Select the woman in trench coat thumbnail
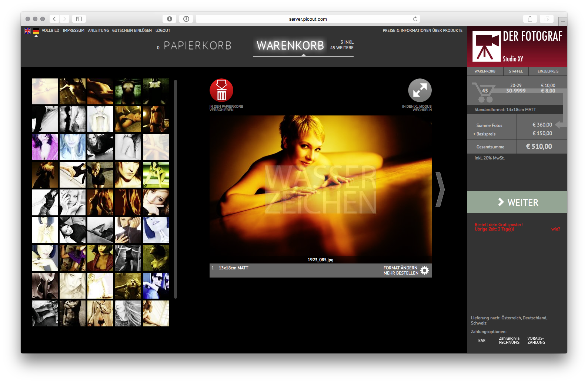588x383 pixels. click(x=100, y=313)
